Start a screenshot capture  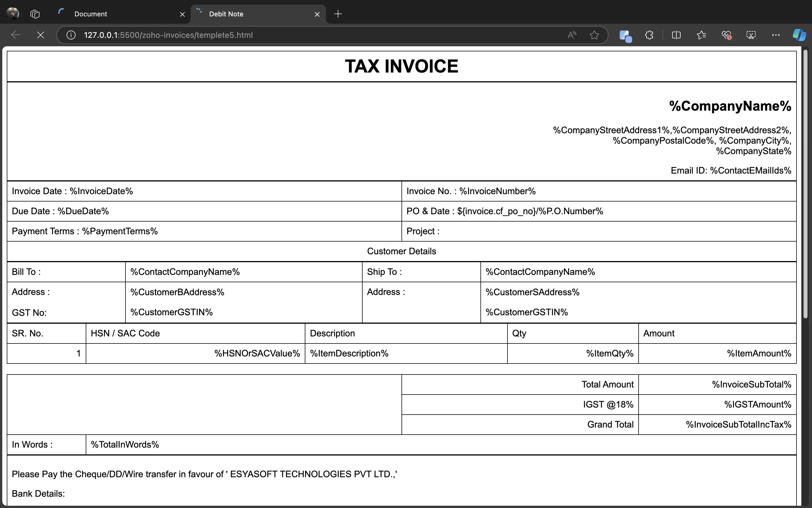[751, 35]
